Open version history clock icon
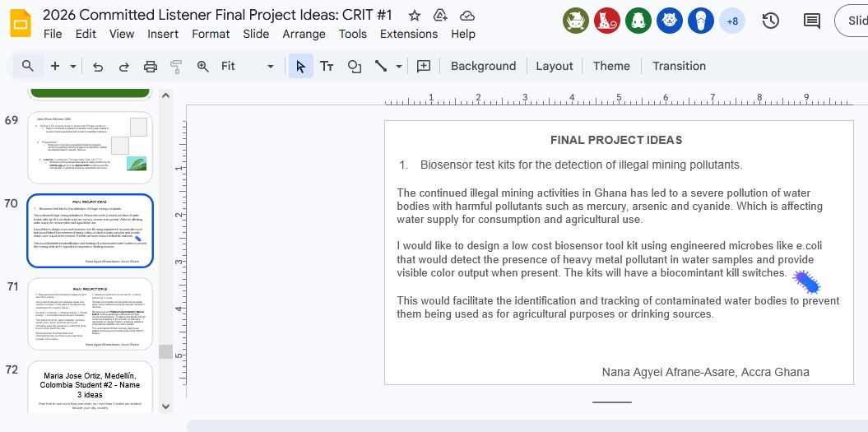The height and width of the screenshot is (432, 868). [771, 21]
